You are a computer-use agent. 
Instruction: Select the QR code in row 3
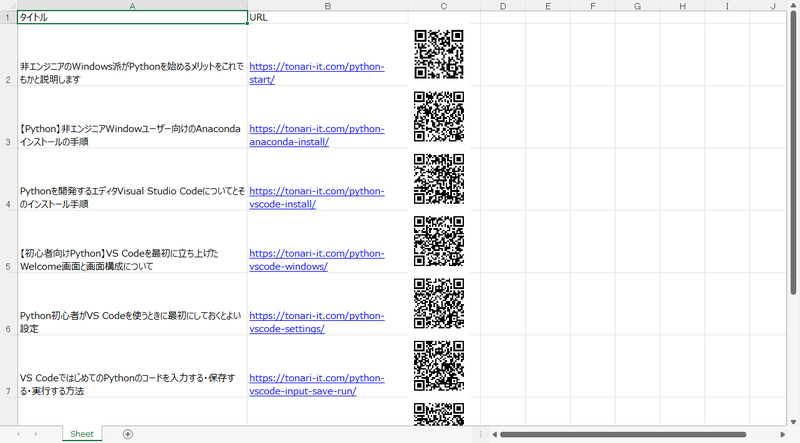439,117
